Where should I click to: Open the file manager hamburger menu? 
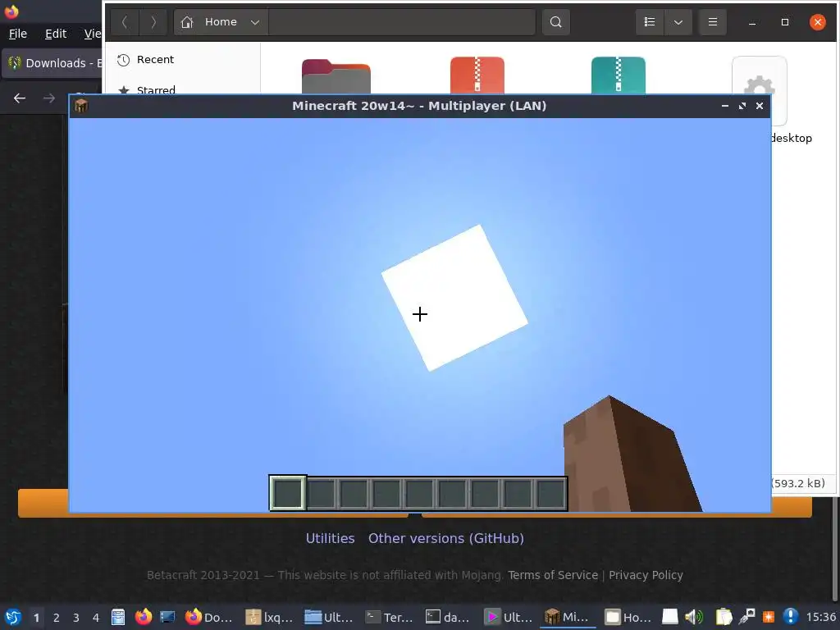(713, 22)
